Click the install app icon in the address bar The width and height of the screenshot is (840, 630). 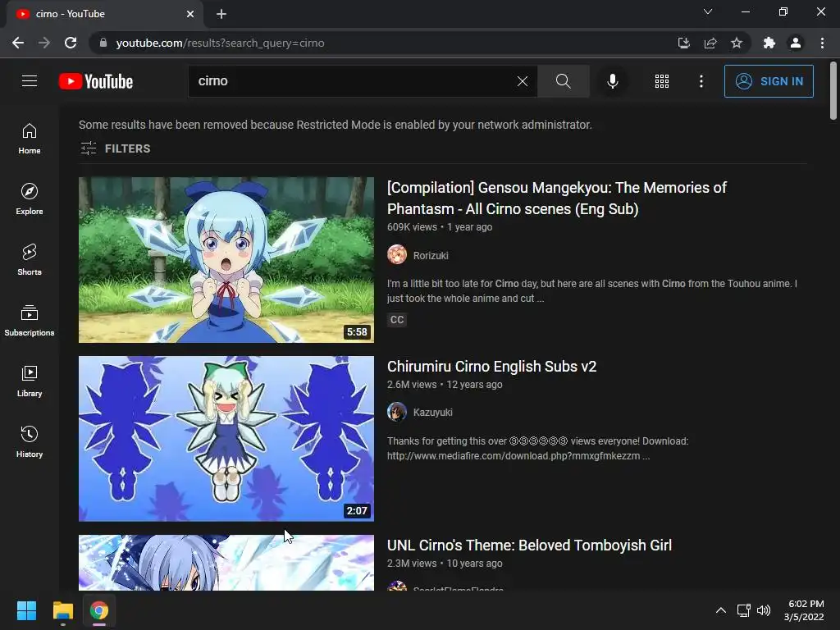coord(683,43)
